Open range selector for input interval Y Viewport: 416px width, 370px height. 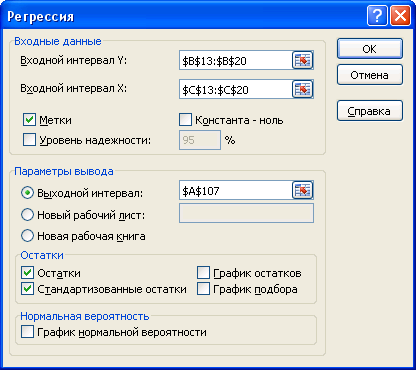point(303,60)
